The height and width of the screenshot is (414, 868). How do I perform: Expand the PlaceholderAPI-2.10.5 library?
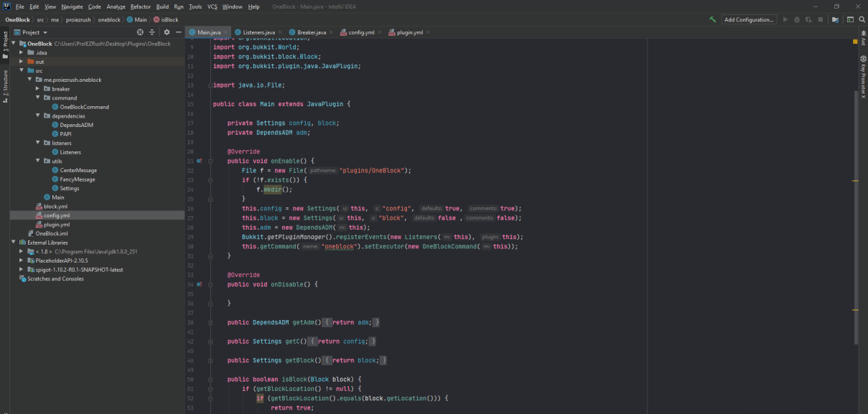(22, 260)
